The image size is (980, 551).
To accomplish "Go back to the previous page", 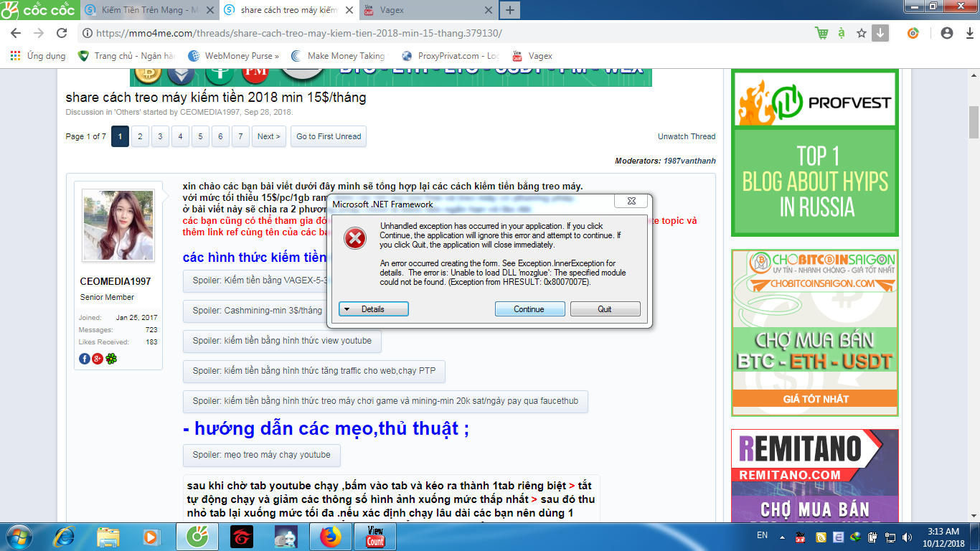I will coord(16,33).
